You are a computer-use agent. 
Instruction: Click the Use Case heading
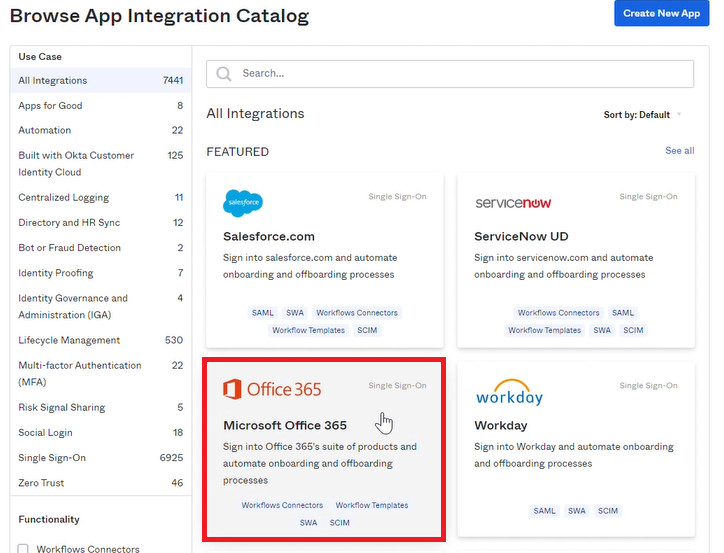pos(40,57)
